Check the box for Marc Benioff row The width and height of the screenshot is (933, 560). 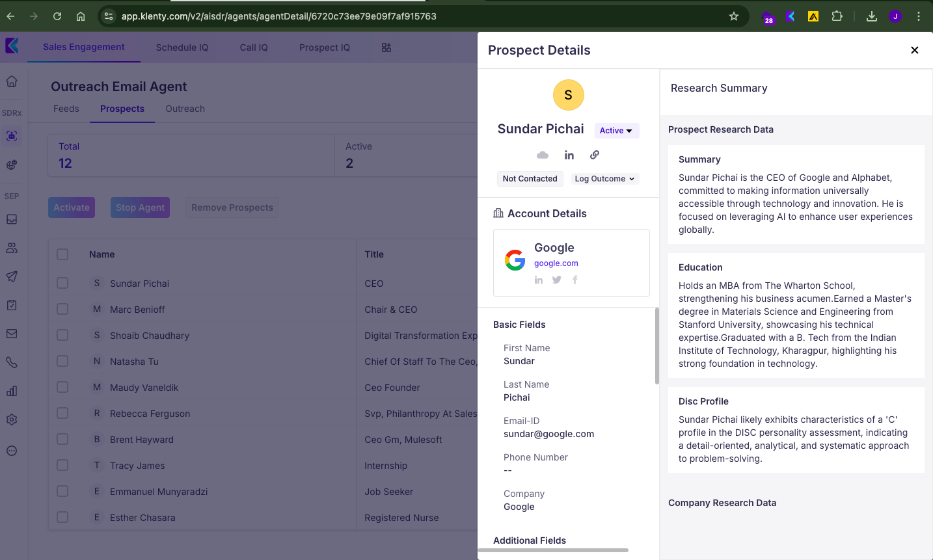click(62, 309)
